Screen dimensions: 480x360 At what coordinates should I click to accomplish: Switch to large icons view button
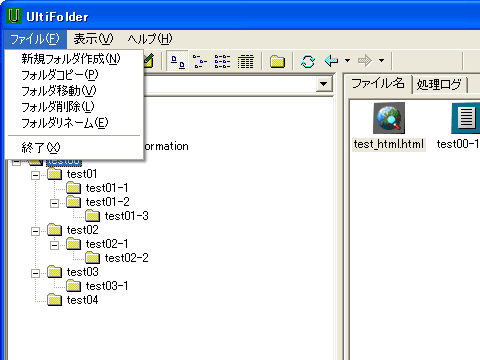[177, 61]
